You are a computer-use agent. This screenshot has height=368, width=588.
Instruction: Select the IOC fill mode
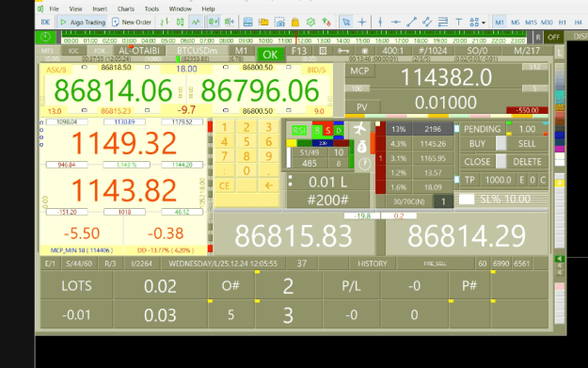click(73, 51)
